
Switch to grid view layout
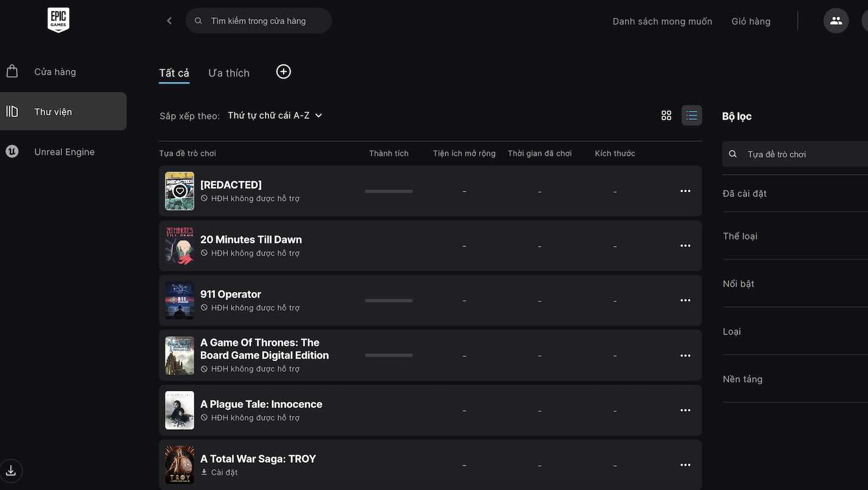(666, 116)
